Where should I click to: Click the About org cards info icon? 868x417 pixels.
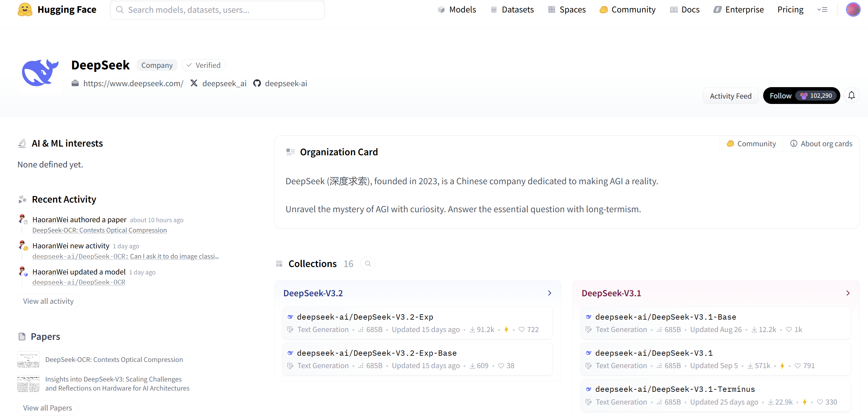[x=794, y=143]
